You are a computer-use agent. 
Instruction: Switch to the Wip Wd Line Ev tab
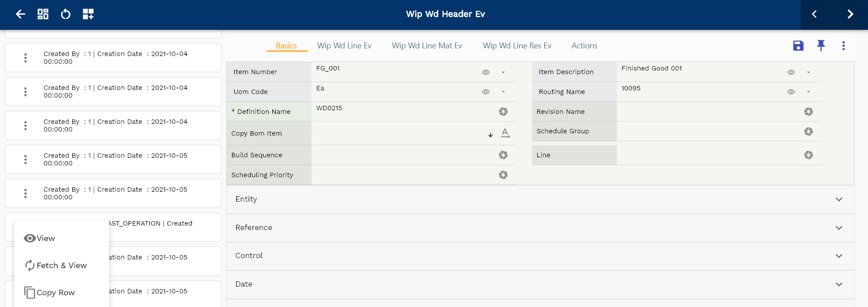point(344,46)
